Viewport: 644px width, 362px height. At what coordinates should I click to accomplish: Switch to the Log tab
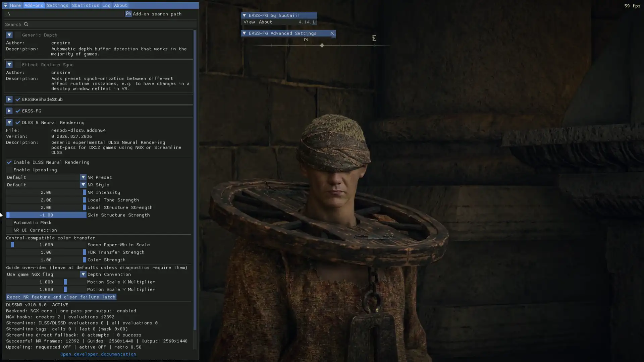(x=106, y=5)
